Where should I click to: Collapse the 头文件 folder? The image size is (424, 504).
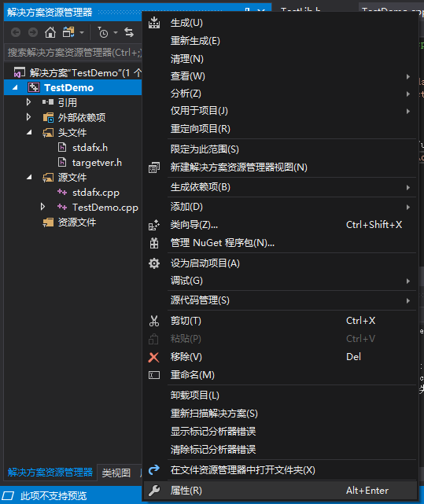point(29,132)
